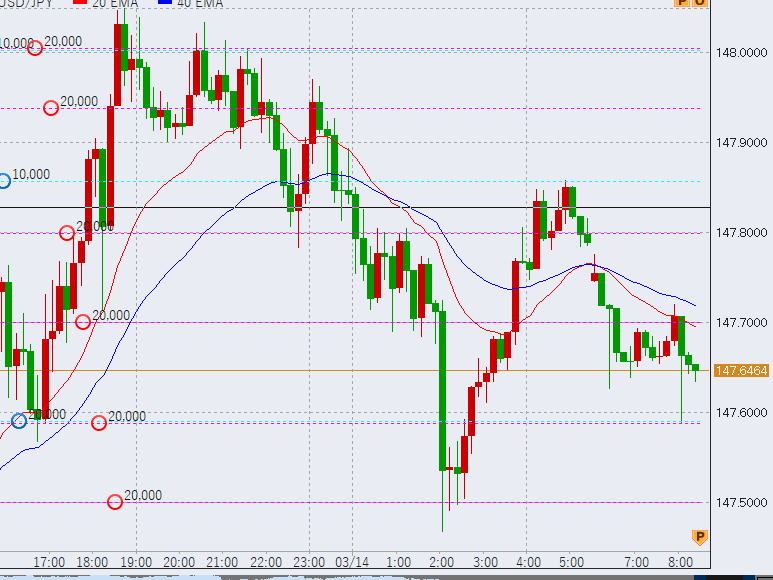Select the red 20,000 marker at the 147.7000 line
The image size is (773, 580).
pos(83,322)
